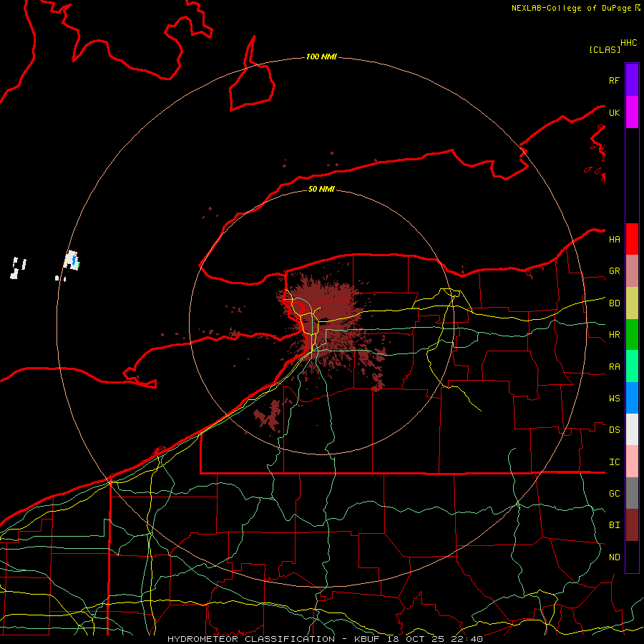
Task: Click the BI legend label
Action: click(614, 525)
